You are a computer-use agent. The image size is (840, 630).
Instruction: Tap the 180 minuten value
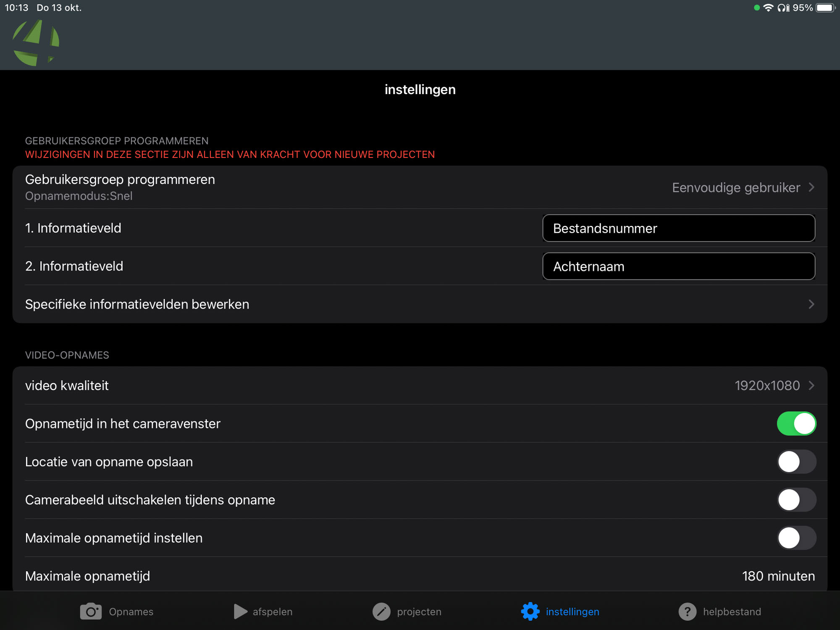[x=778, y=576]
